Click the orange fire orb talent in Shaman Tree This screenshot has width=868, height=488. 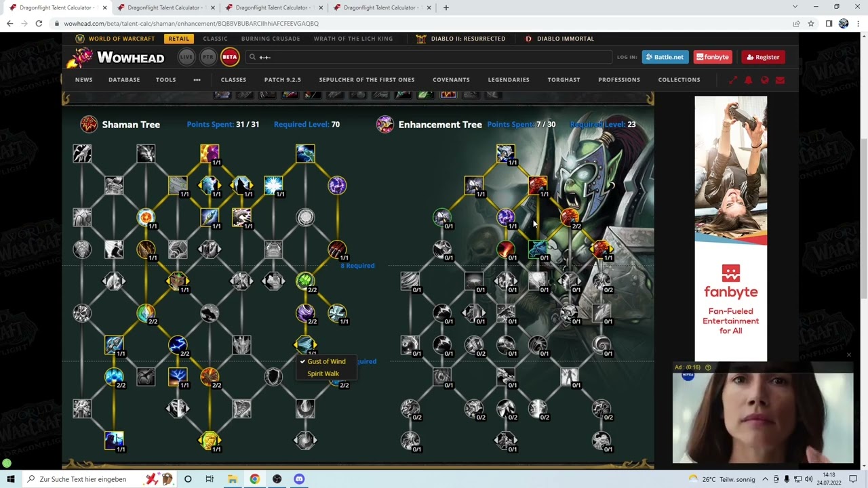pyautogui.click(x=146, y=217)
